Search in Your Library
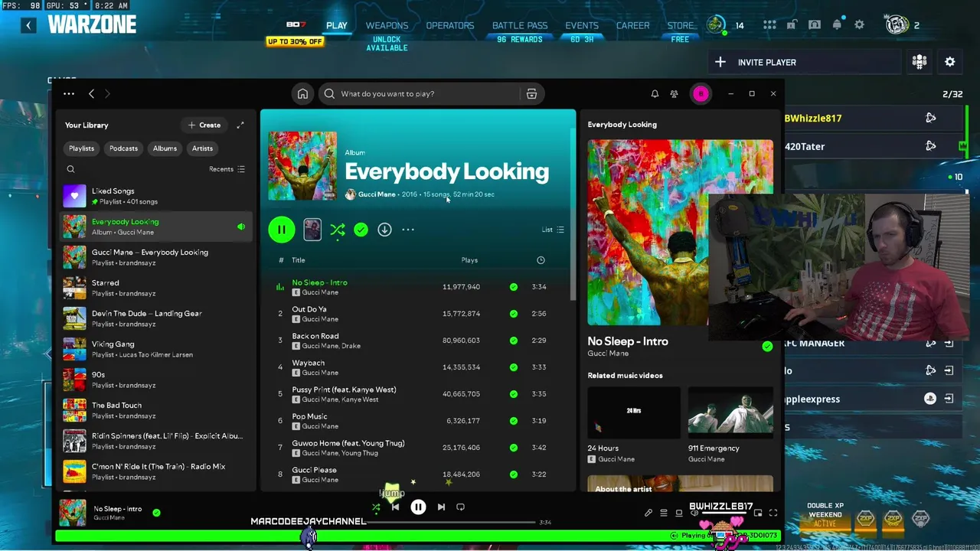This screenshot has width=980, height=551. (70, 169)
